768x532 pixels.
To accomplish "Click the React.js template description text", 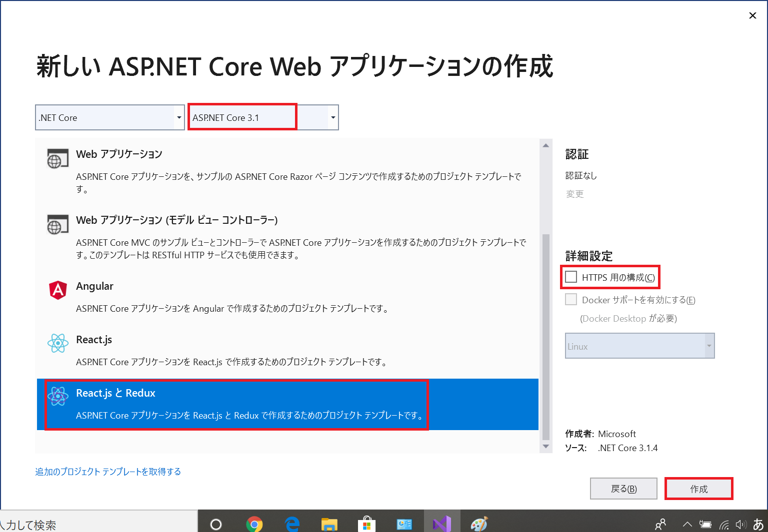I will (x=232, y=362).
